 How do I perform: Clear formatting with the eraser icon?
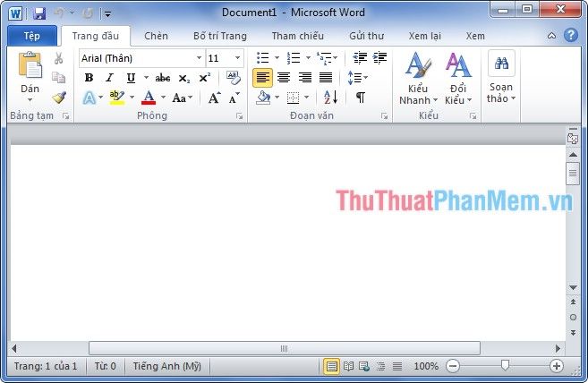tap(234, 78)
